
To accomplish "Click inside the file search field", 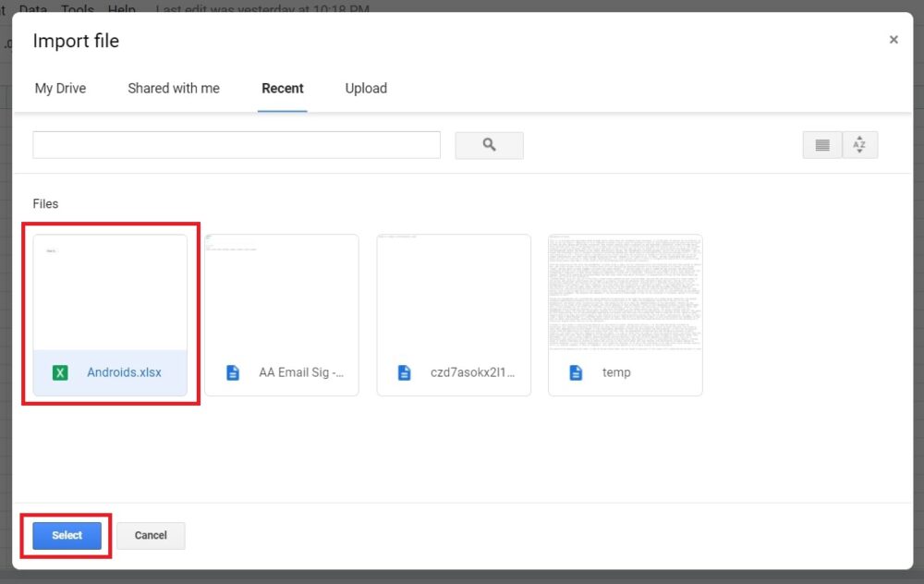I will tap(237, 145).
